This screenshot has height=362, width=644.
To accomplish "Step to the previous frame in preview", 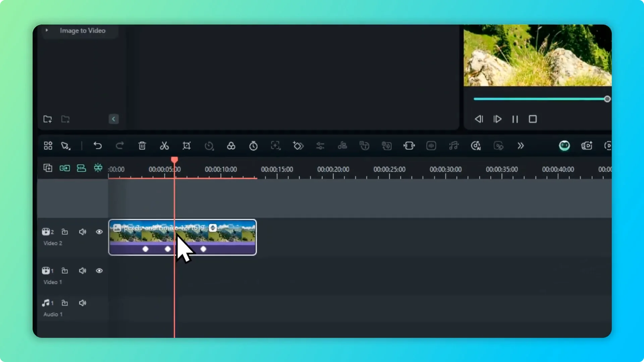I will tap(479, 119).
